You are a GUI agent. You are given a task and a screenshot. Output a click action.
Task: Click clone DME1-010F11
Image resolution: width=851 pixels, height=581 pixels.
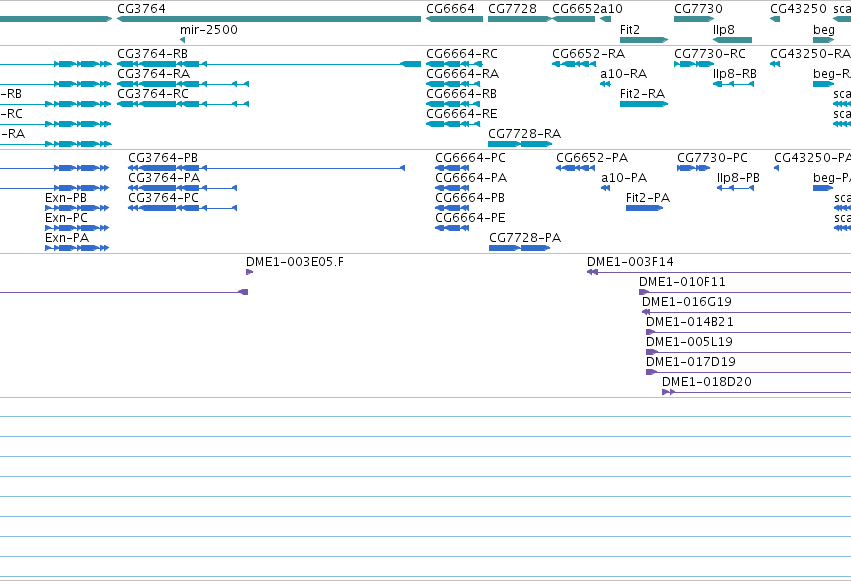(x=745, y=292)
